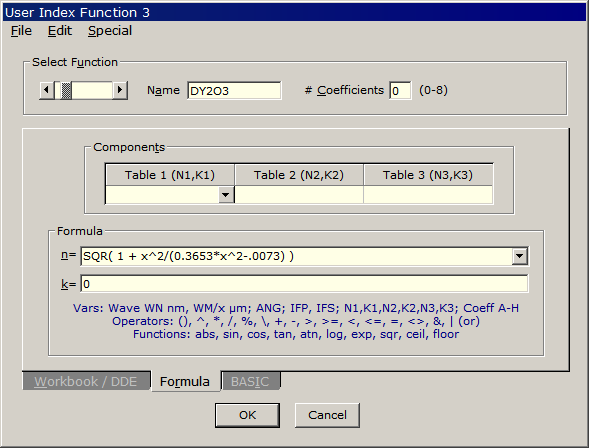This screenshot has height=448, width=589.
Task: Click the Name field containing DY2O3
Action: tap(234, 91)
